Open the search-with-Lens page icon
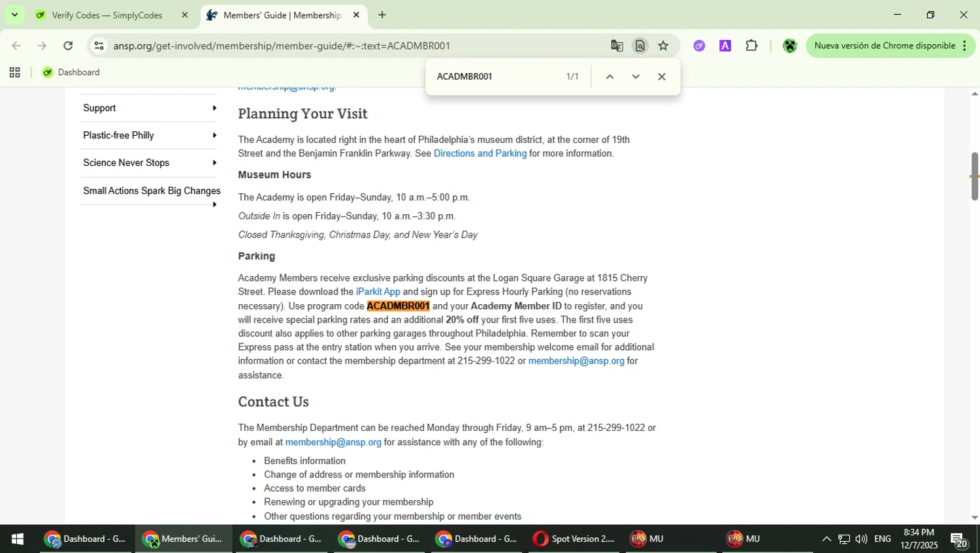Viewport: 980px width, 553px height. click(640, 46)
